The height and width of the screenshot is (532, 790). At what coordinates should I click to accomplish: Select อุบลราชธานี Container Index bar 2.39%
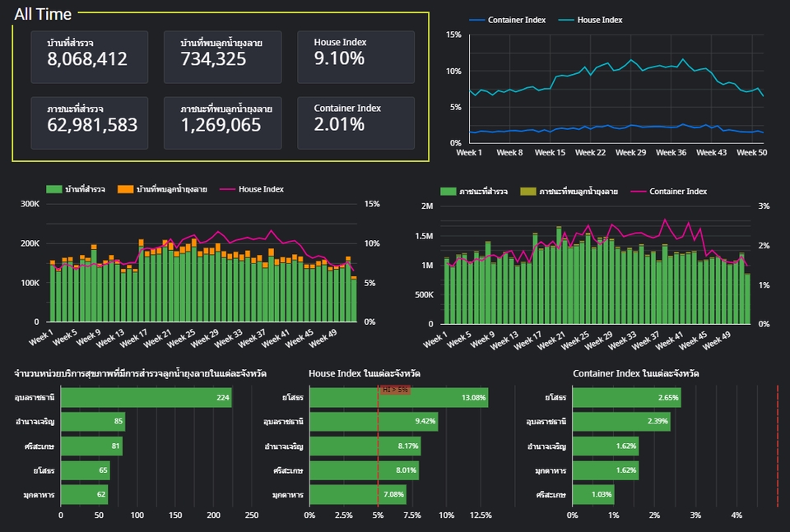(622, 421)
